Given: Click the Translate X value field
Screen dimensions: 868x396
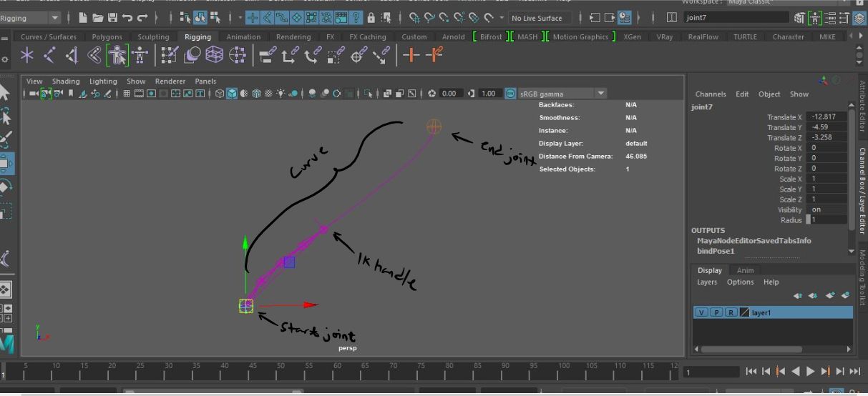Looking at the screenshot, I should pyautogui.click(x=826, y=117).
